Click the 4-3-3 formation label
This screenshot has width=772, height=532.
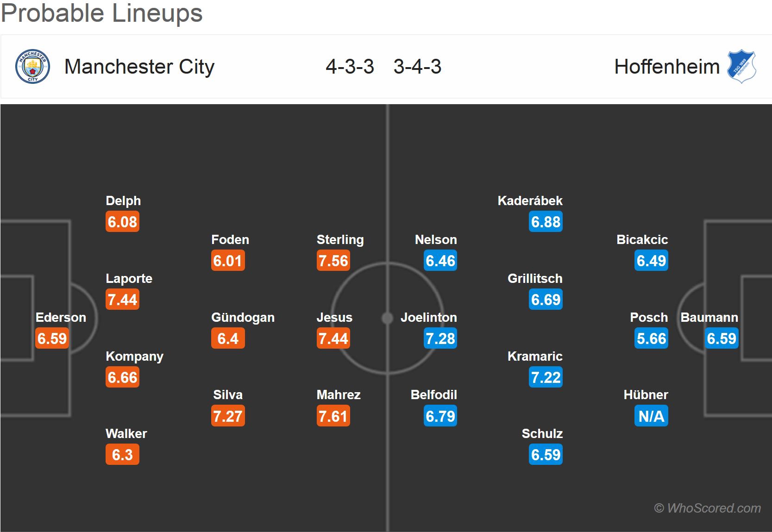pos(350,67)
